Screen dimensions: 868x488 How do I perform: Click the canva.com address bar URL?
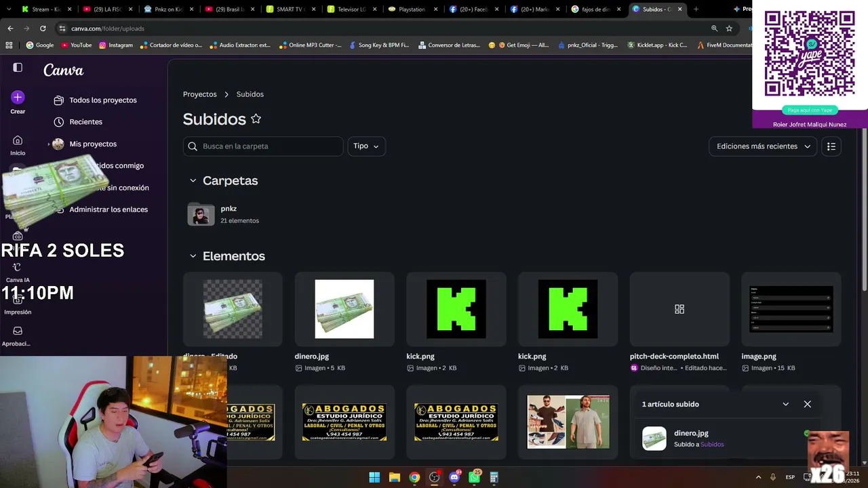[108, 28]
